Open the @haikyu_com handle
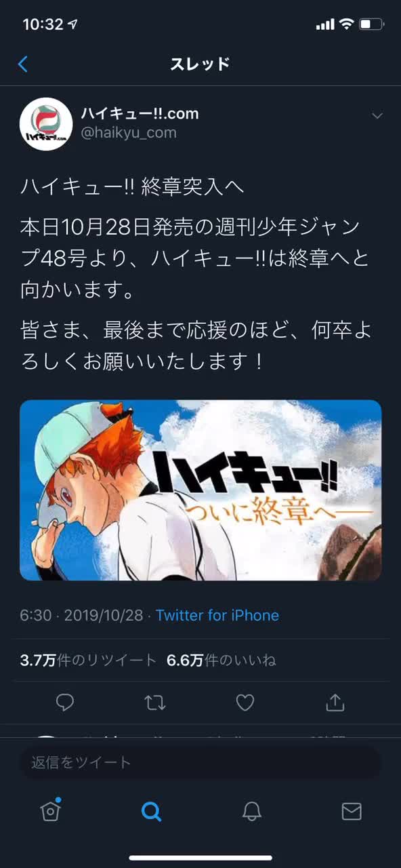This screenshot has height=868, width=401. point(129,133)
